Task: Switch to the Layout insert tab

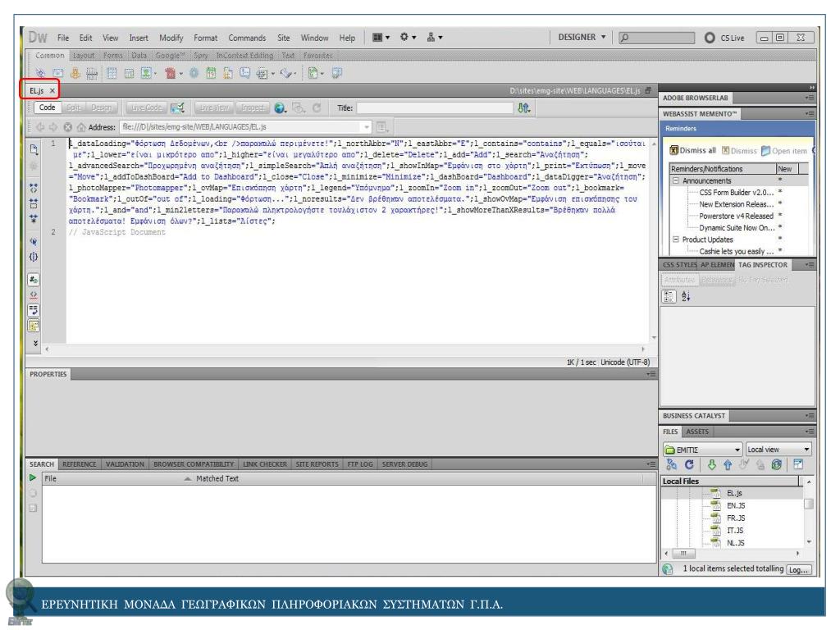Action: click(x=84, y=56)
